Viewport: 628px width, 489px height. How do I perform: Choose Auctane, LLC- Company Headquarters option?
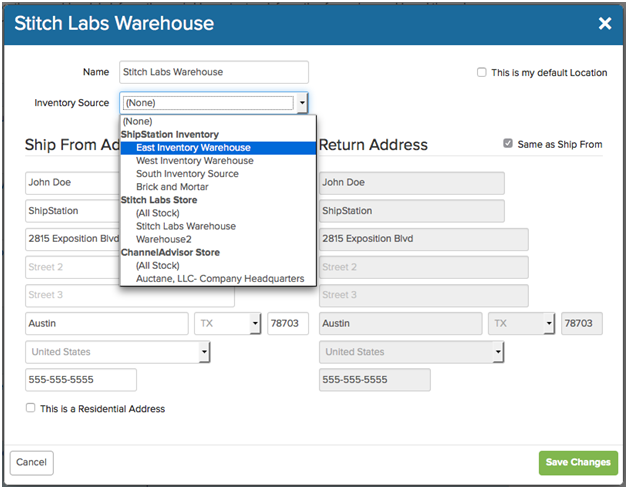pyautogui.click(x=220, y=279)
